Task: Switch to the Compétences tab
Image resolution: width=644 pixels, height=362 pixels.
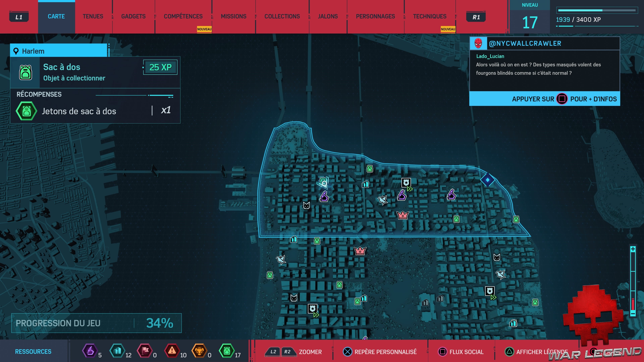Action: pos(183,16)
